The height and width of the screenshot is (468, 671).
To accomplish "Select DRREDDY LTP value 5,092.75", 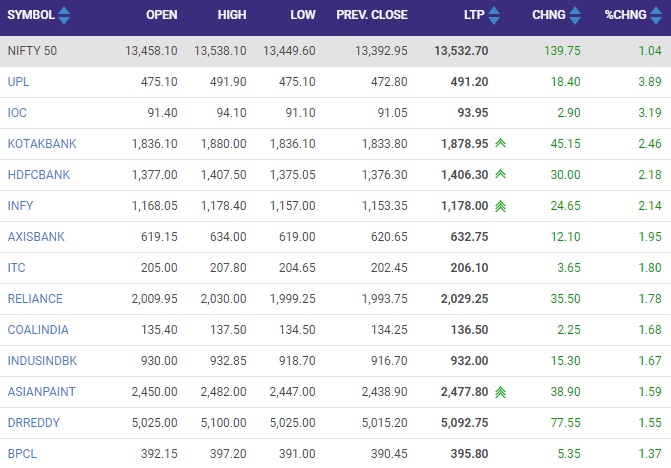I will coord(465,423).
